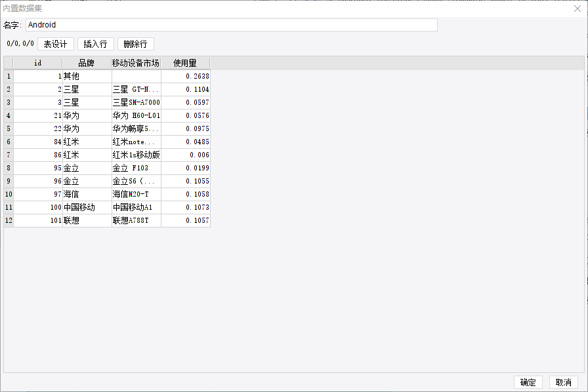The width and height of the screenshot is (588, 392).
Task: Select the usage value 0.0576
Action: (x=186, y=115)
